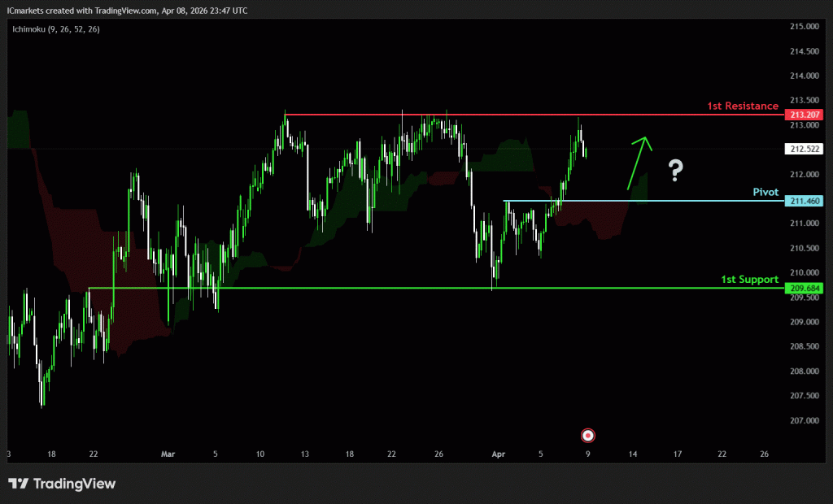
Task: Click the green upward arrow drawing
Action: (639, 163)
